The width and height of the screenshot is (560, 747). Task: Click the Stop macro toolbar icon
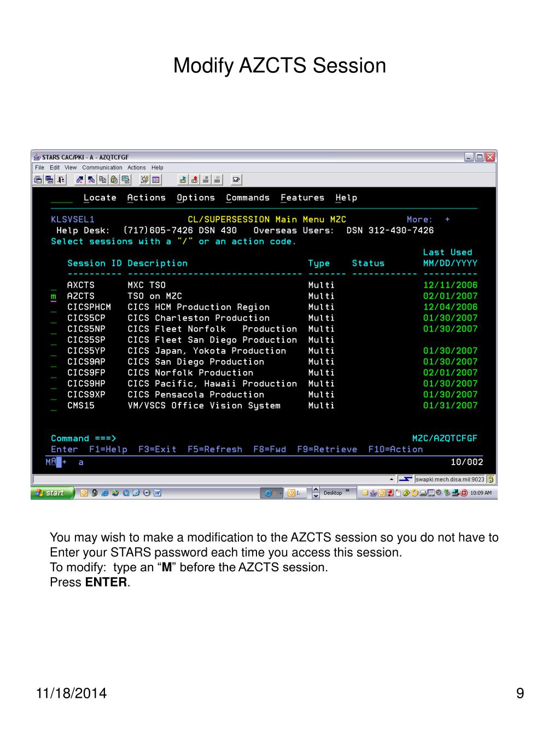click(x=206, y=179)
